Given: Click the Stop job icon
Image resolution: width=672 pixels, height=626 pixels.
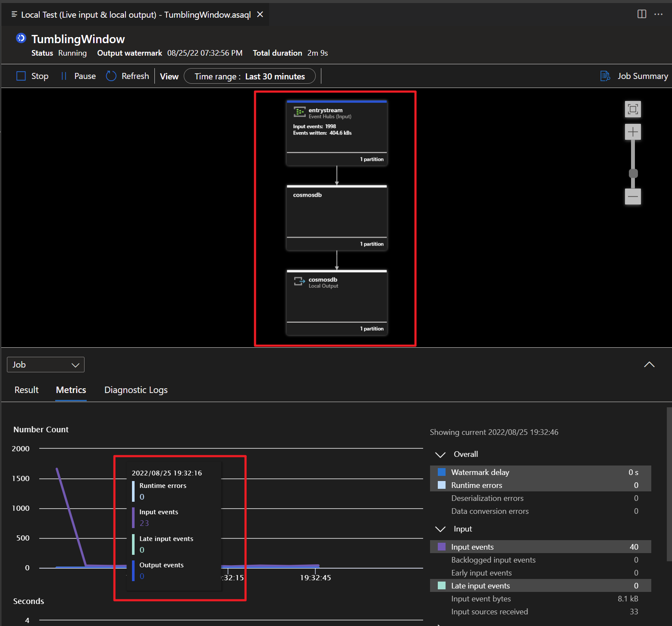Looking at the screenshot, I should click(21, 76).
